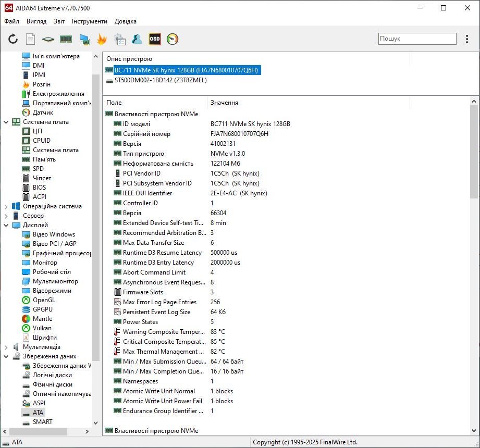
Task: Open the Report document icon
Action: (30, 39)
